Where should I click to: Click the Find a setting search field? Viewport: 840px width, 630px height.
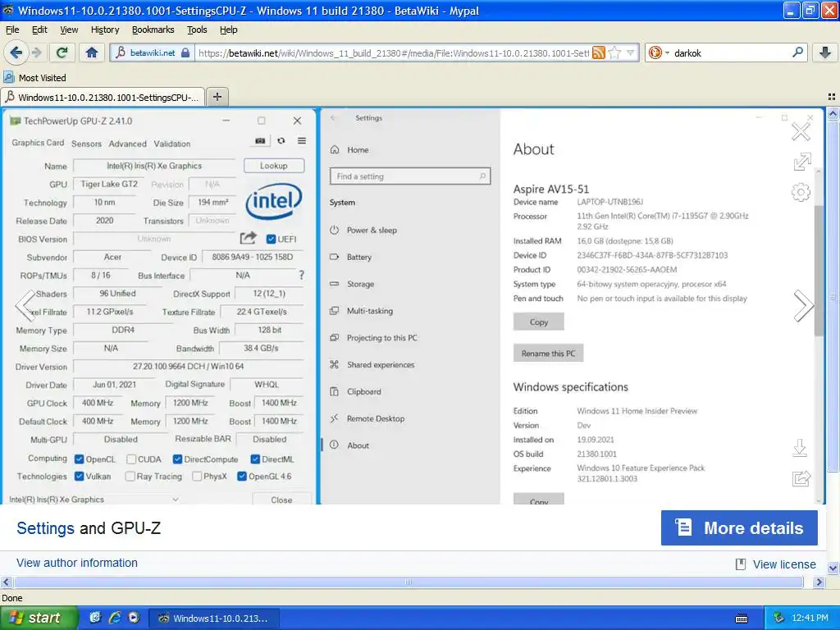[x=410, y=176]
